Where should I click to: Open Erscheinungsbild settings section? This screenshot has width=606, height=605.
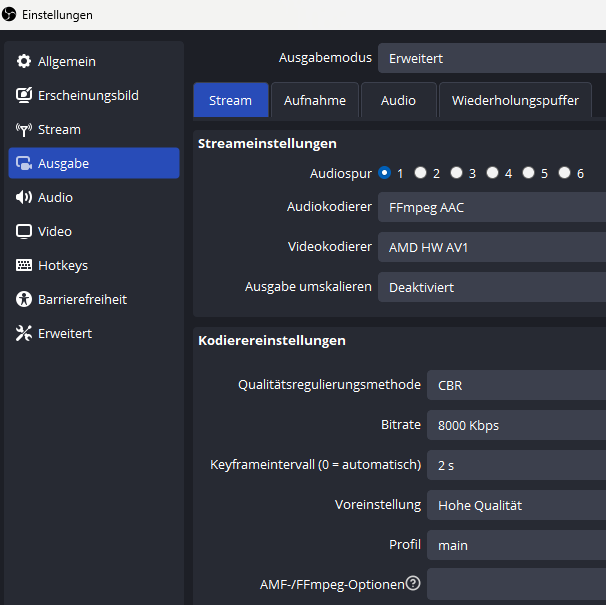pyautogui.click(x=94, y=95)
